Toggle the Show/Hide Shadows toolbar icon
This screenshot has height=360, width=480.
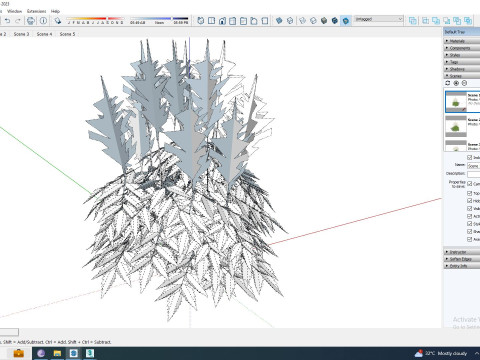click(x=58, y=21)
